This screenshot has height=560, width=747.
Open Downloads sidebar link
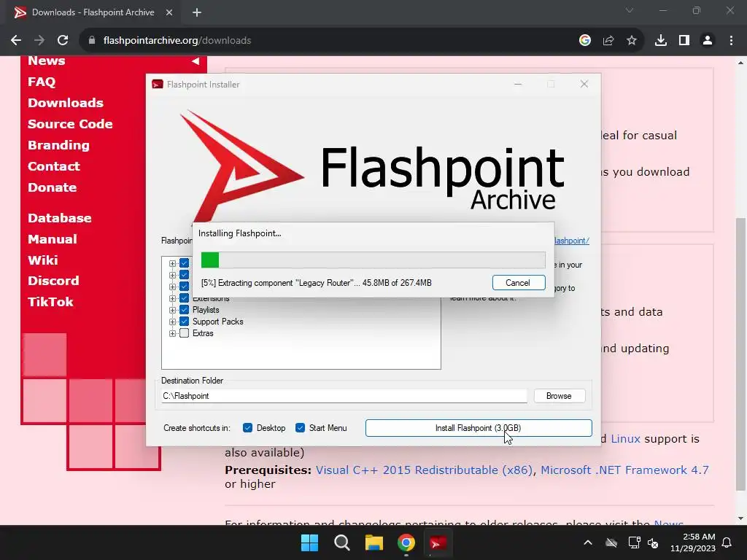tap(65, 103)
